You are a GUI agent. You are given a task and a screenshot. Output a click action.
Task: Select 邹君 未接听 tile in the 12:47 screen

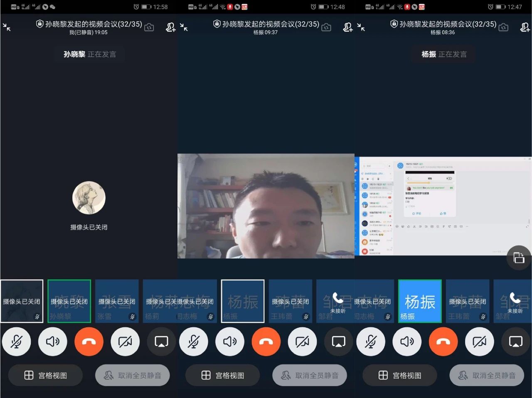click(513, 301)
